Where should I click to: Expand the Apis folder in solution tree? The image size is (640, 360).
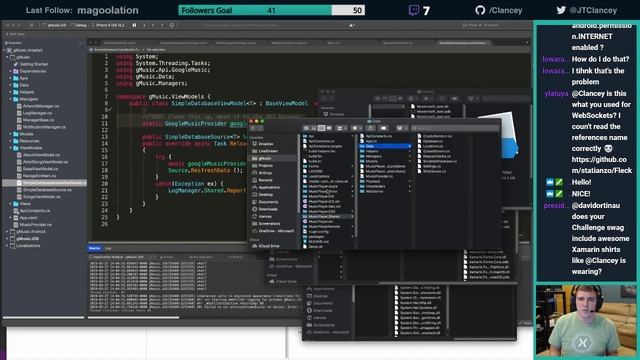(11, 78)
